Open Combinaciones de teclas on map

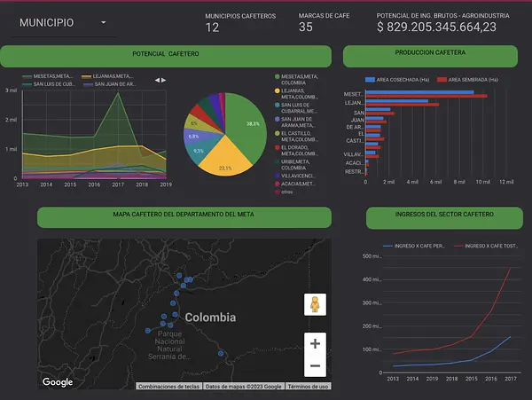pyautogui.click(x=167, y=387)
